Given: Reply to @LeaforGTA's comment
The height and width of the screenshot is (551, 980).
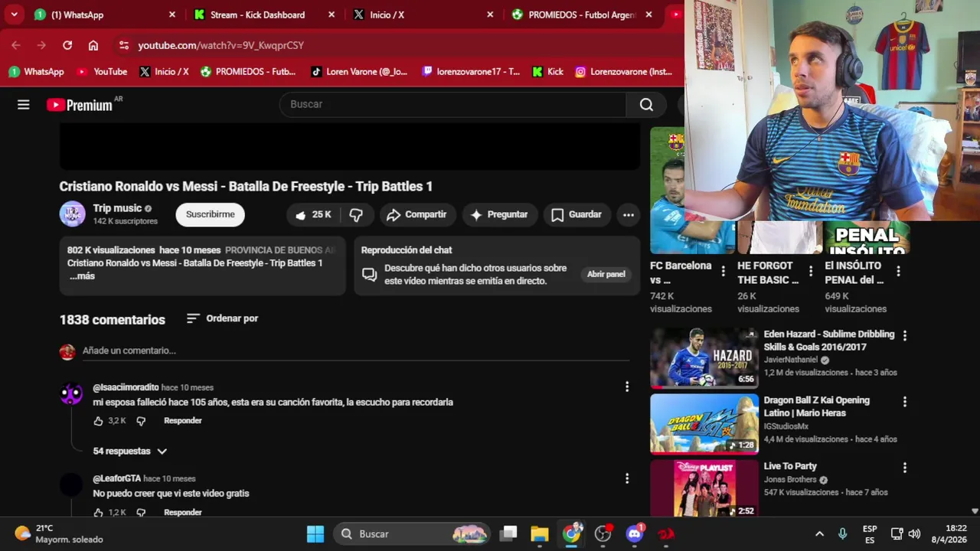Looking at the screenshot, I should pyautogui.click(x=183, y=512).
